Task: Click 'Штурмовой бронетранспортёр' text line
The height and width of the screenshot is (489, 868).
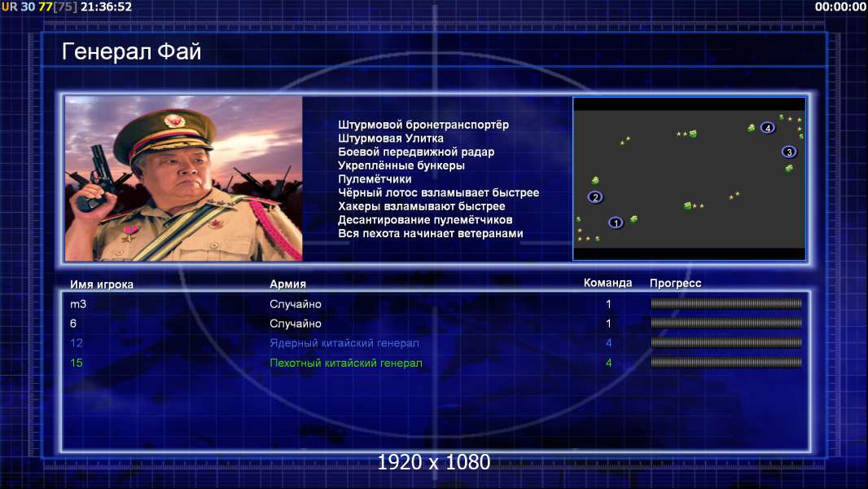Action: (x=423, y=125)
